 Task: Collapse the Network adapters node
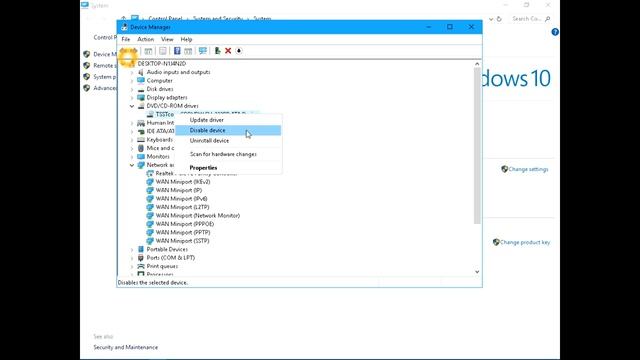tap(132, 165)
